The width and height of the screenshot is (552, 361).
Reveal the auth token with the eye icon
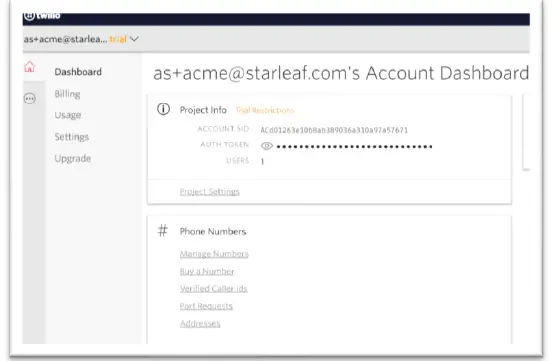[266, 146]
